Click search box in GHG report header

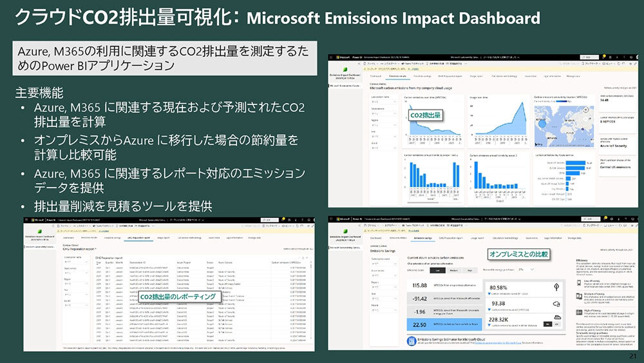coord(270,220)
